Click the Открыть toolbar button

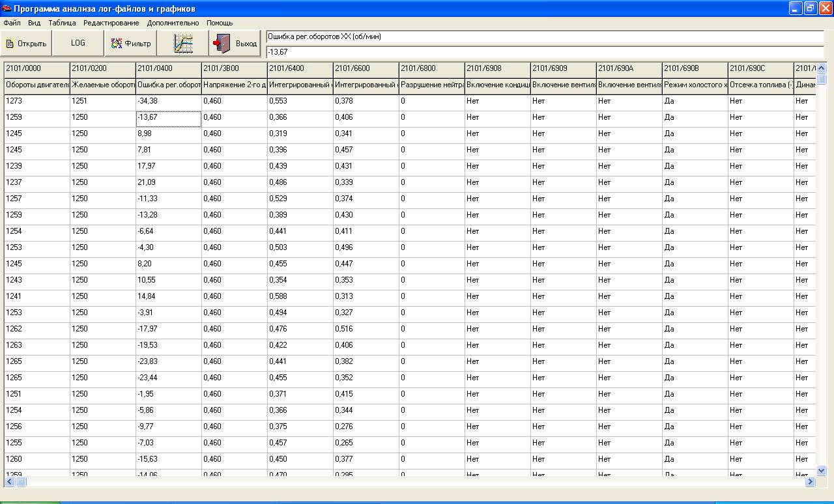click(26, 44)
